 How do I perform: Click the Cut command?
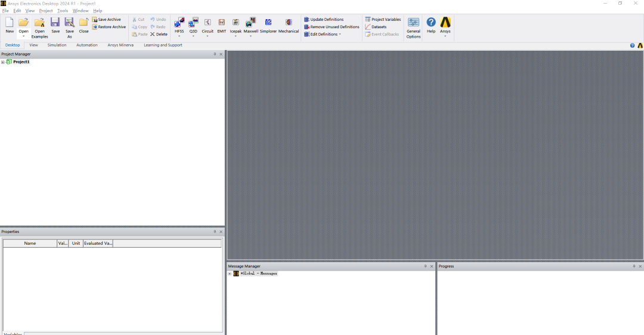point(138,19)
